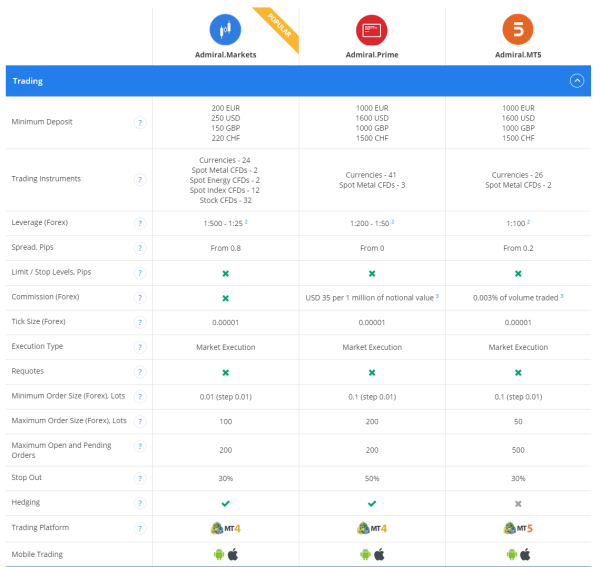Screen dimensions: 600x567
Task: Click '0.003% of volume traded' cell
Action: [x=515, y=298]
